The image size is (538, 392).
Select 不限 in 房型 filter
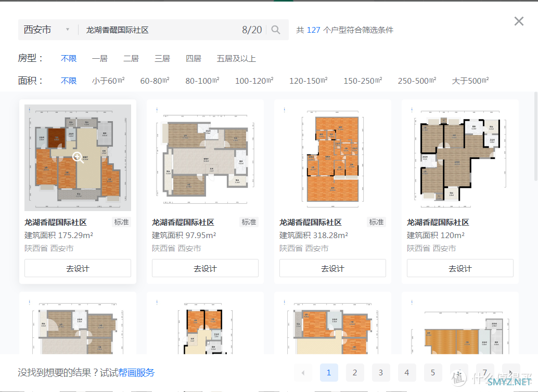[69, 59]
